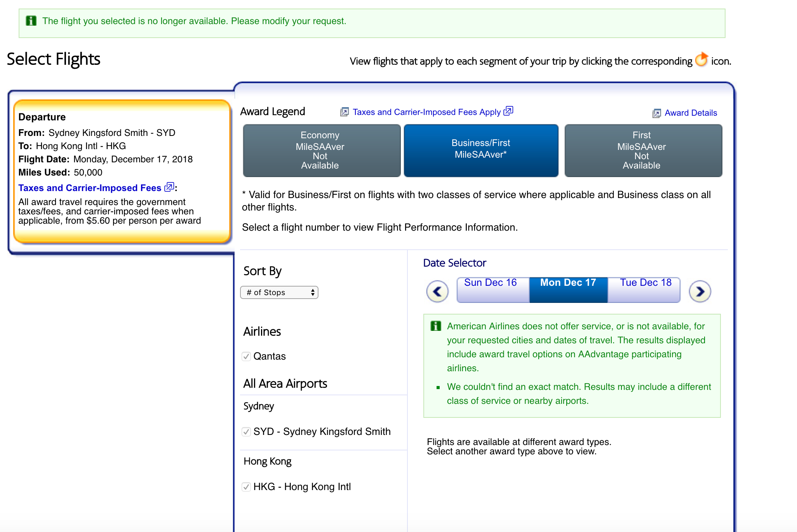
Task: Click popup icon left of Award Details
Action: click(x=656, y=113)
